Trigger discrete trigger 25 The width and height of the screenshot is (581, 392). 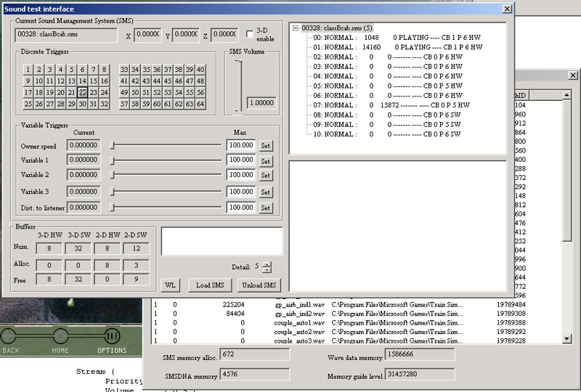point(28,104)
